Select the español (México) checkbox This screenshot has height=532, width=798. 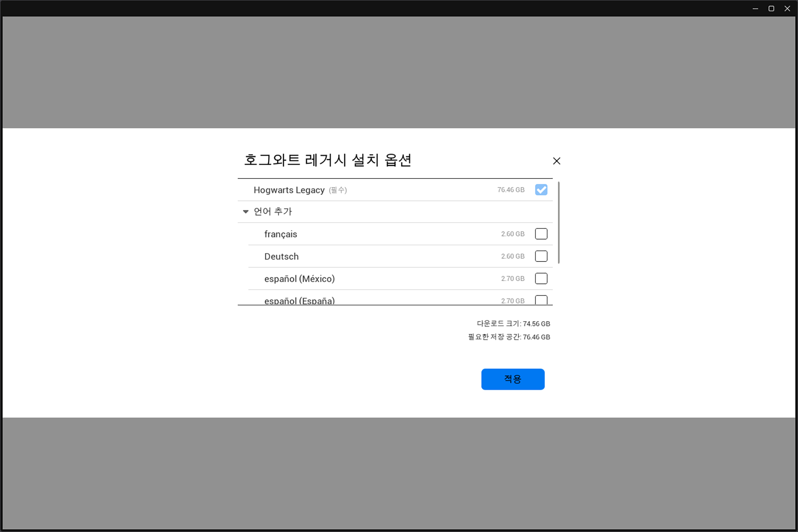click(x=541, y=279)
